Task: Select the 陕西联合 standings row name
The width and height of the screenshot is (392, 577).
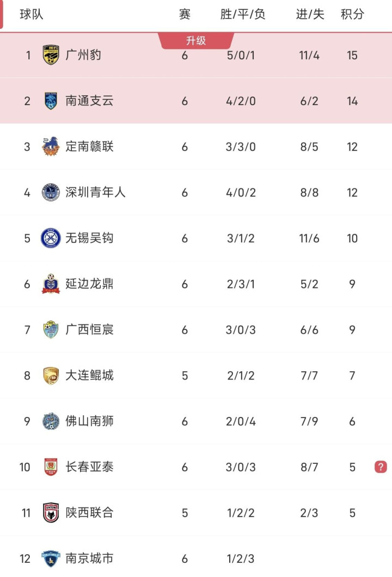Action: (x=89, y=512)
